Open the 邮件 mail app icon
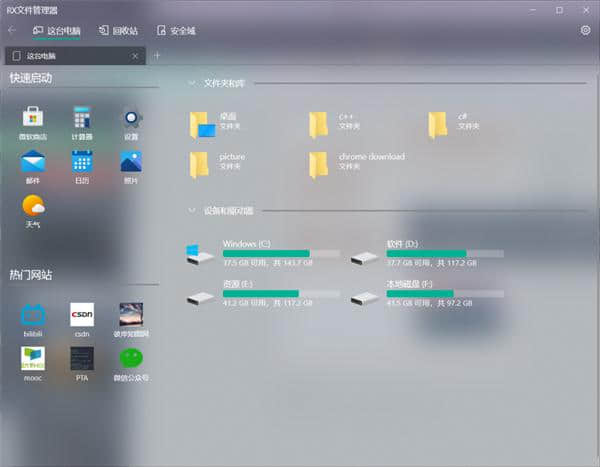Viewport: 600px width, 467px height. click(33, 162)
